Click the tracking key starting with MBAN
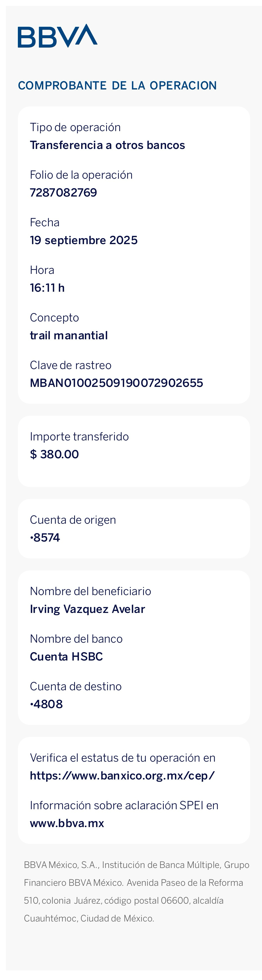 pos(117,383)
